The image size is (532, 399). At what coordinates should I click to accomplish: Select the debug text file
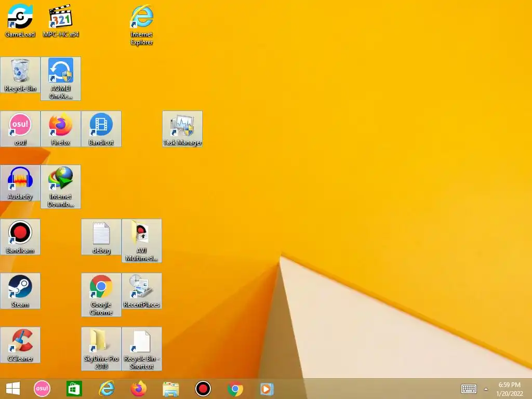pyautogui.click(x=101, y=237)
